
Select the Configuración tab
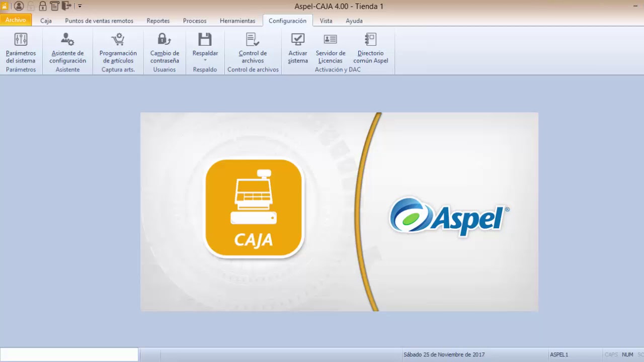tap(287, 21)
